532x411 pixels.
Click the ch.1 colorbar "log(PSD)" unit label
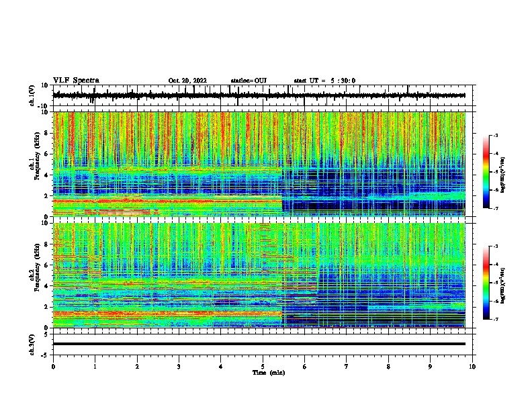point(503,175)
